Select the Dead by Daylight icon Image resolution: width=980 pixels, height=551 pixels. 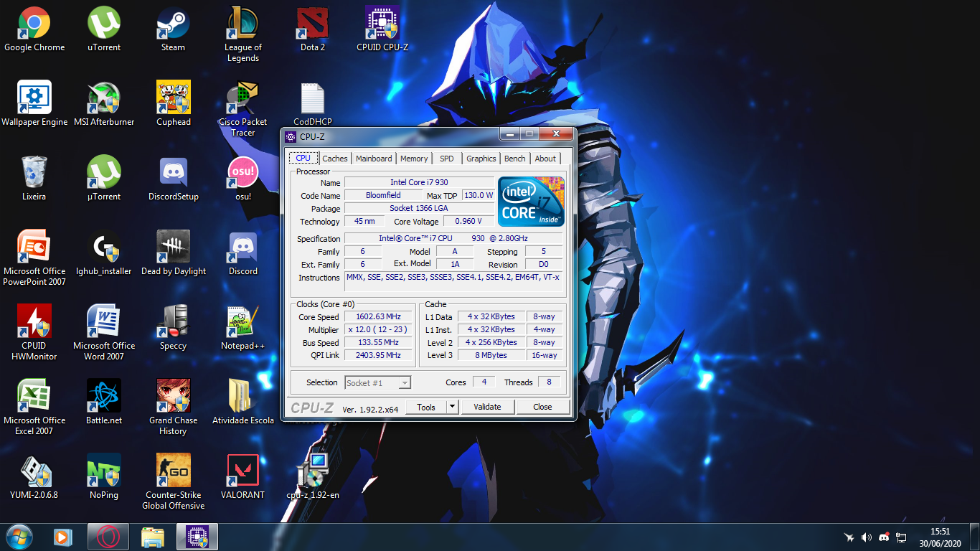point(174,254)
